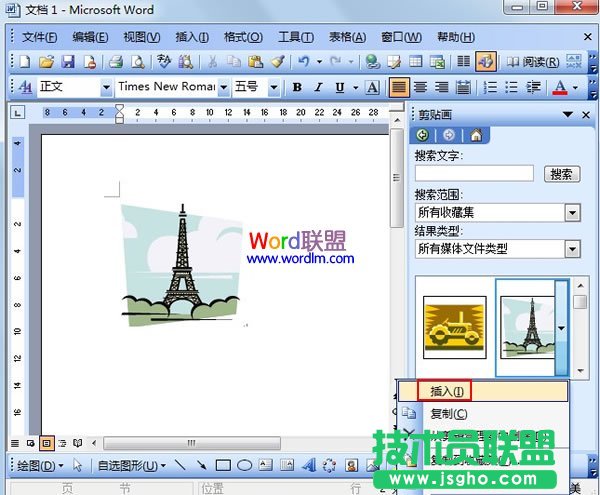Select the Oval tool in the drawing toolbar

pos(245,465)
